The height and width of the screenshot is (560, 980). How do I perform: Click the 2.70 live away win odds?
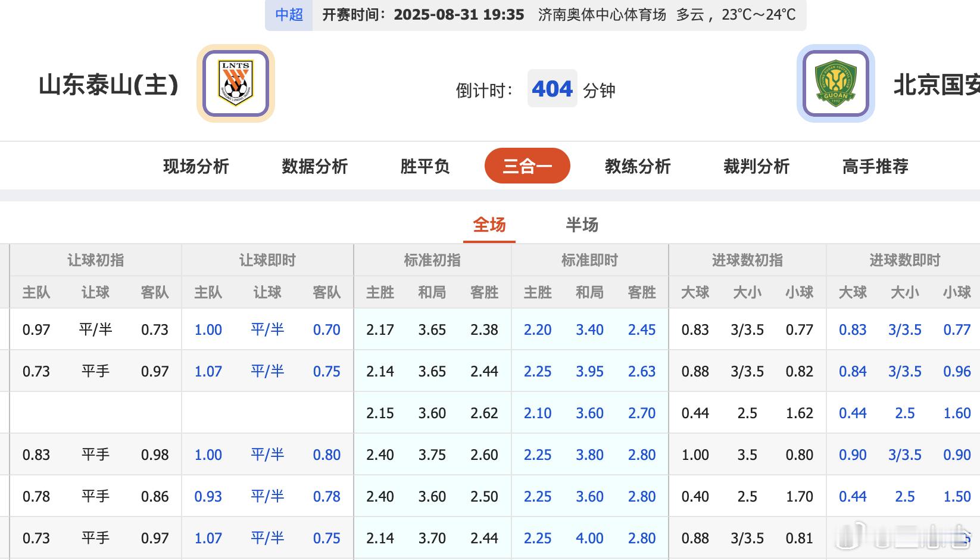pyautogui.click(x=642, y=413)
